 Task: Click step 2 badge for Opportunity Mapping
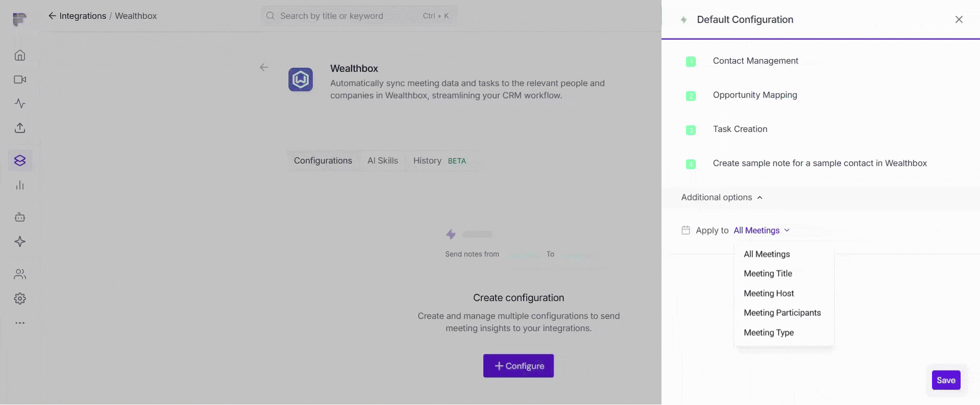(x=691, y=96)
